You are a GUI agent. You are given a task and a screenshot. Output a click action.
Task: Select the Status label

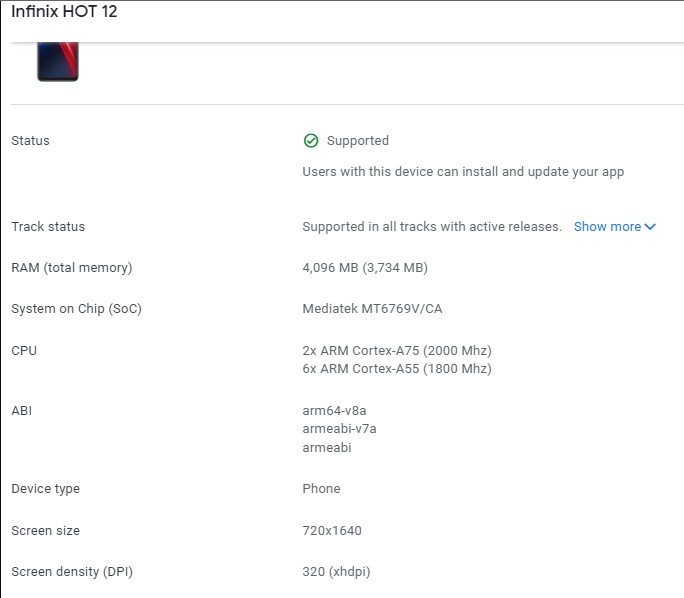31,141
